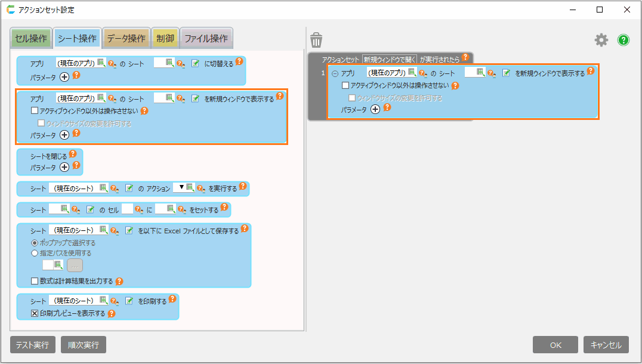Select the ポップアップで選択する radio option

(35, 243)
